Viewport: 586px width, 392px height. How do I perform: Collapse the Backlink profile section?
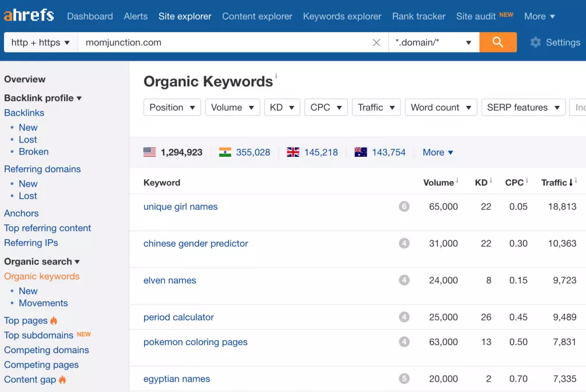(x=42, y=98)
